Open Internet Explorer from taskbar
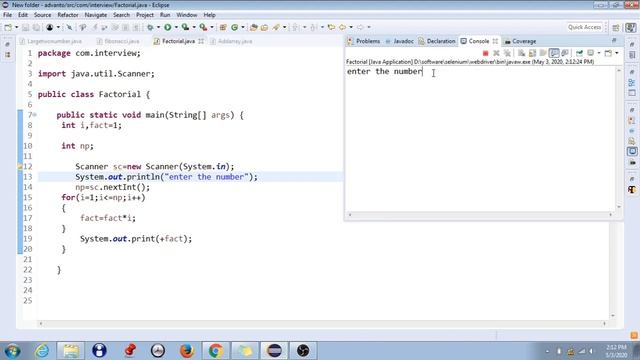Viewport: 640px width, 360px height. pyautogui.click(x=42, y=351)
